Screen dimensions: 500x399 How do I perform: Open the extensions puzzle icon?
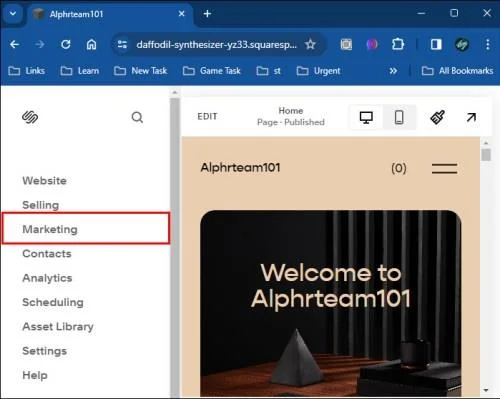click(x=398, y=44)
